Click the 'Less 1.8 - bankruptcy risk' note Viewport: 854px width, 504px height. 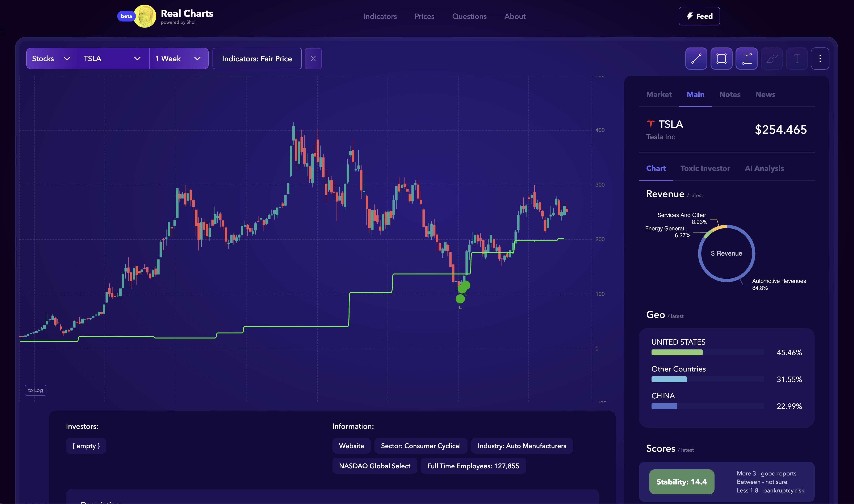pyautogui.click(x=770, y=490)
